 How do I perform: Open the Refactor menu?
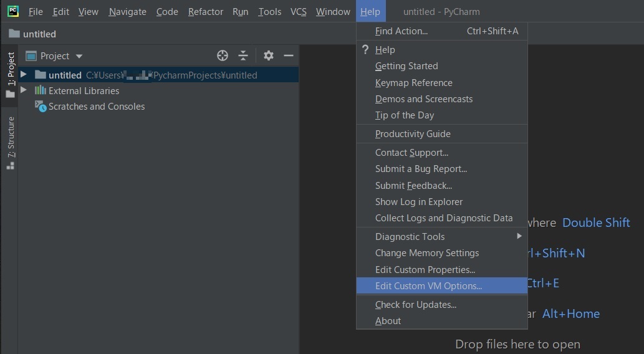click(x=205, y=11)
